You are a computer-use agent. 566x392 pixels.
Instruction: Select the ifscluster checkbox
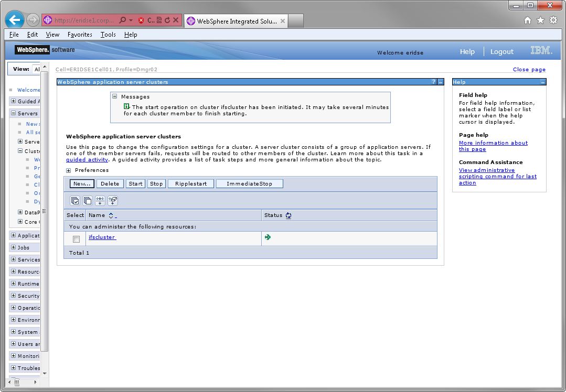click(76, 239)
